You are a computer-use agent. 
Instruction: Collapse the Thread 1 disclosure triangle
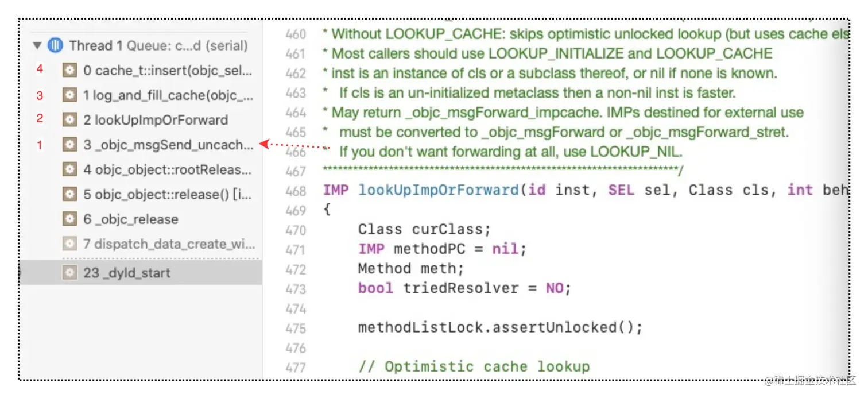[x=38, y=45]
